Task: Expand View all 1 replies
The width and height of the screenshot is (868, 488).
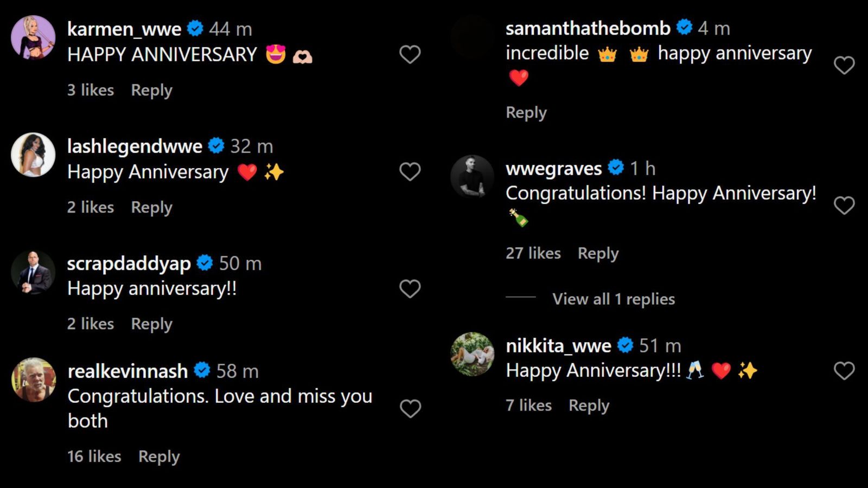Action: tap(614, 299)
